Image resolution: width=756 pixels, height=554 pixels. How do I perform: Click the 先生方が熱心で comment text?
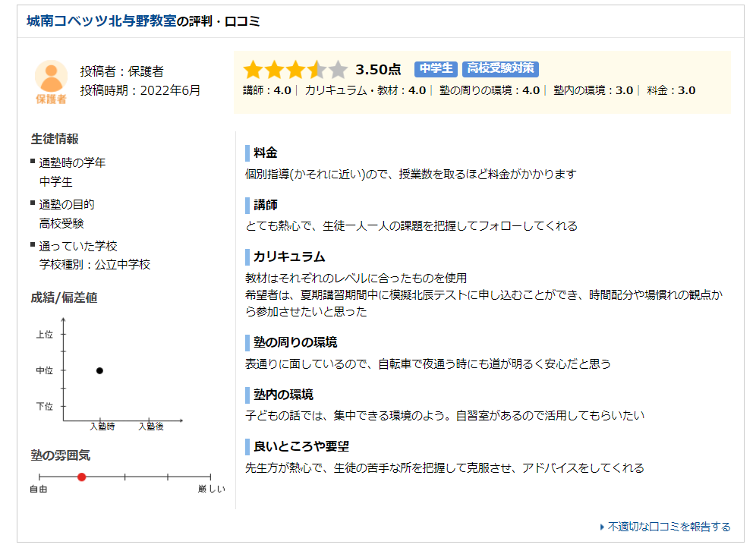tap(445, 467)
